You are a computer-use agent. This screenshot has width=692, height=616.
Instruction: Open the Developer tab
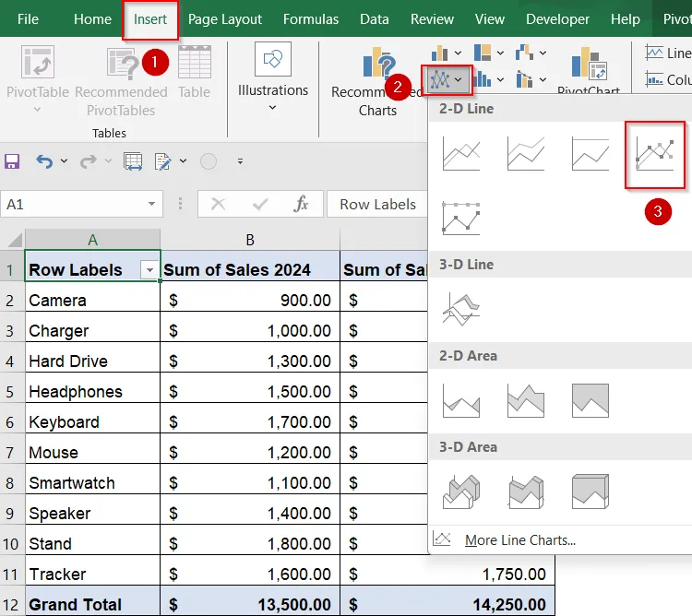tap(557, 19)
